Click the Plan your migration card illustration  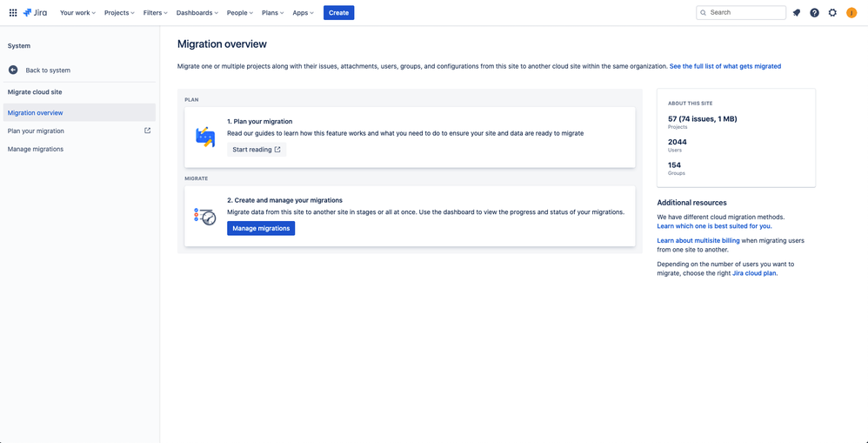click(x=205, y=137)
